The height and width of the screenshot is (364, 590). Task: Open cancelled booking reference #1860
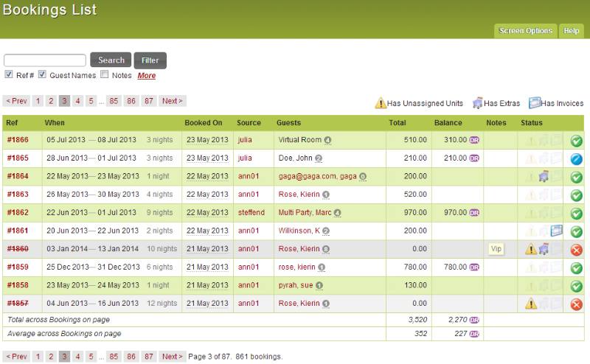(18, 249)
